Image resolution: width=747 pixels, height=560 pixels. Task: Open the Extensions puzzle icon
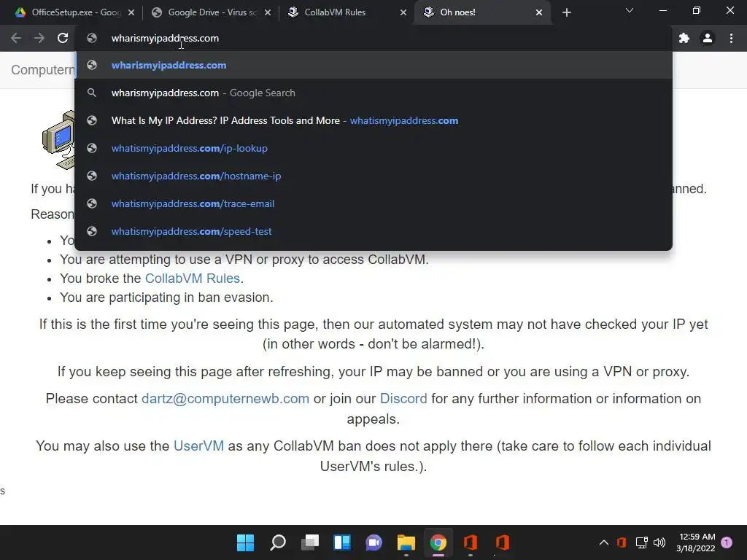684,38
